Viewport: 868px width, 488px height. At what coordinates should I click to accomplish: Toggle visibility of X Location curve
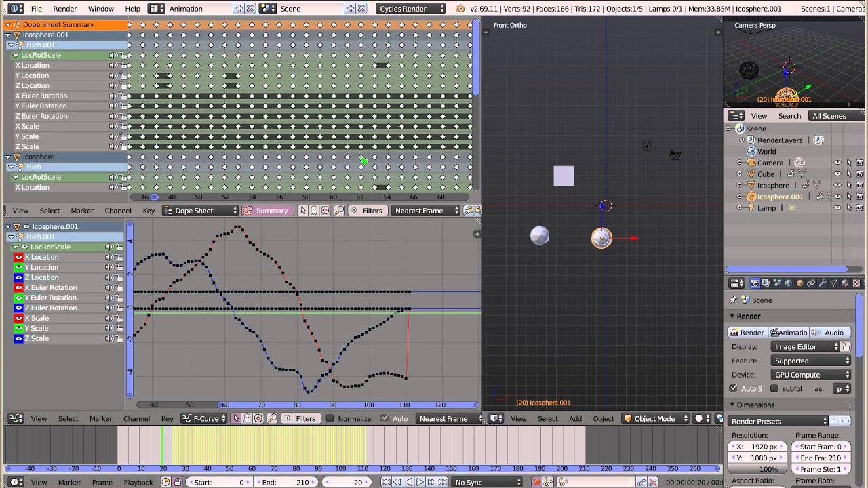(x=18, y=257)
